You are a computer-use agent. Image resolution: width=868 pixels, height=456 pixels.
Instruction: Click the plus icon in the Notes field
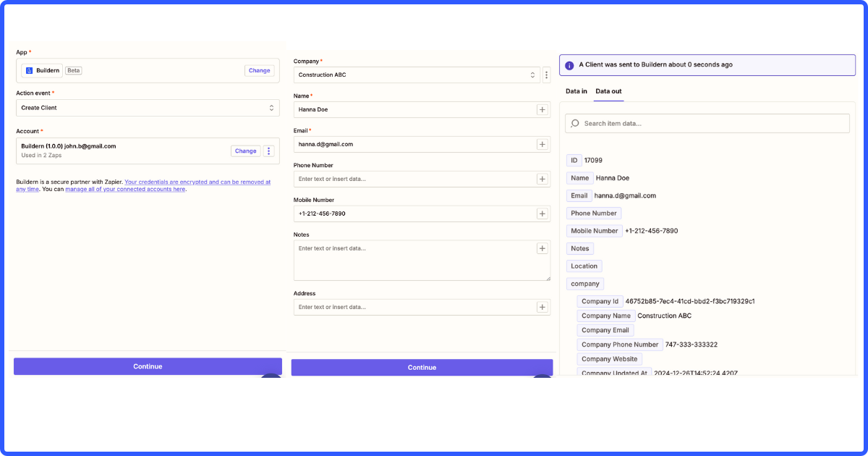coord(542,248)
